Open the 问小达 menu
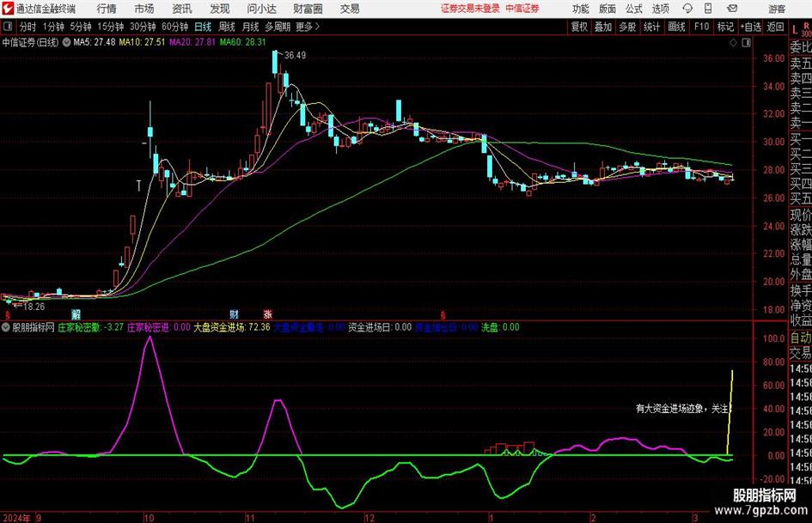This screenshot has width=812, height=523. pyautogui.click(x=261, y=9)
